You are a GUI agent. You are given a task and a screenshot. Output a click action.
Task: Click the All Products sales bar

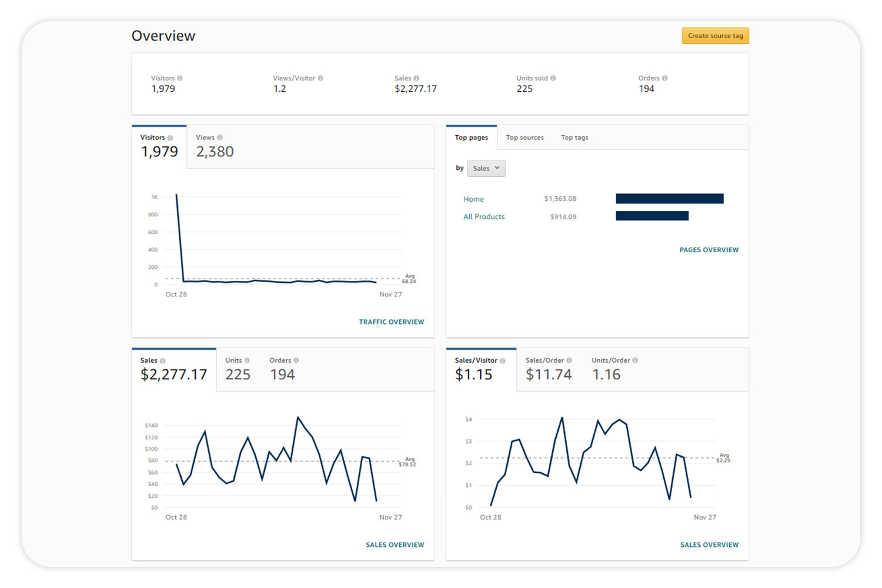tap(652, 216)
